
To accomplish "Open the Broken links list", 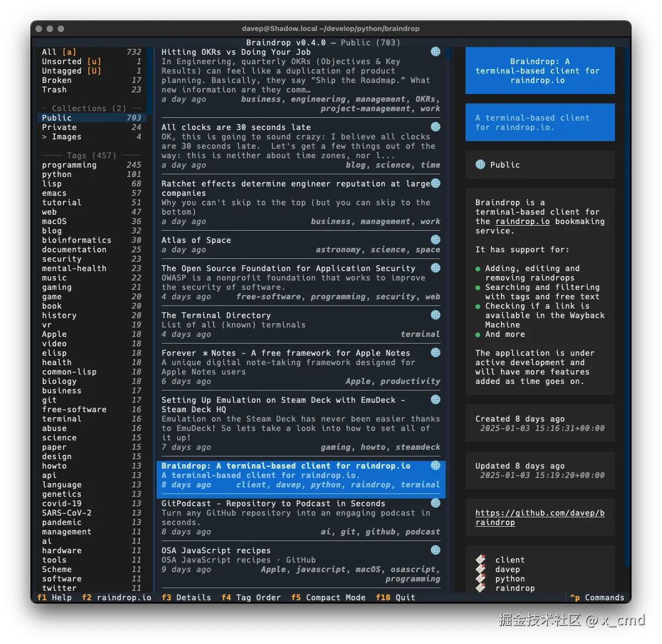I will (x=92, y=80).
